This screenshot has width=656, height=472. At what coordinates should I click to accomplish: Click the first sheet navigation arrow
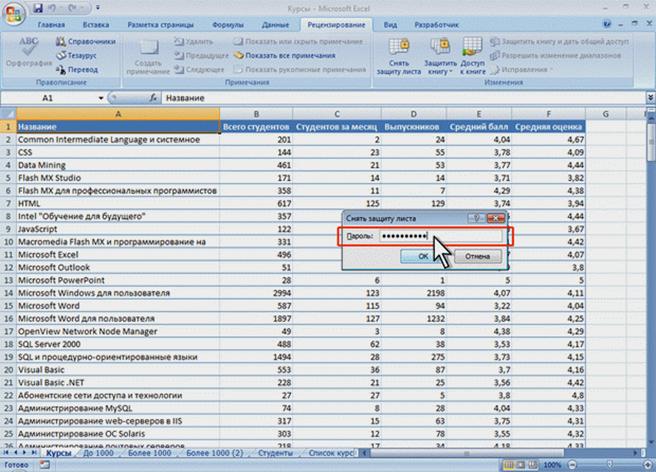click(x=6, y=453)
